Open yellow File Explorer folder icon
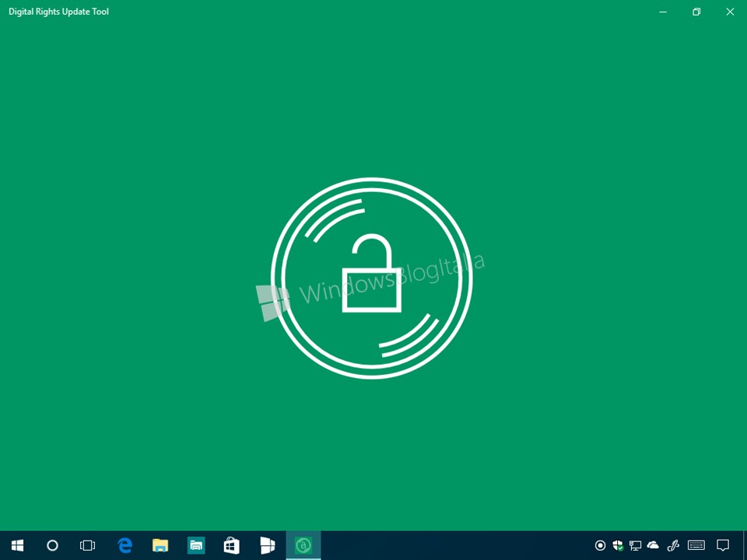 tap(160, 545)
